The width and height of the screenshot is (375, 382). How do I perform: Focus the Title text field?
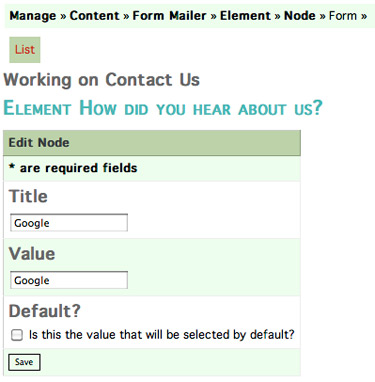pyautogui.click(x=69, y=223)
